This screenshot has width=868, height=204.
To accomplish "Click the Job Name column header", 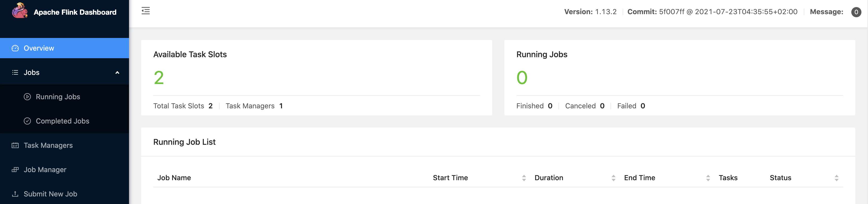I will (174, 178).
